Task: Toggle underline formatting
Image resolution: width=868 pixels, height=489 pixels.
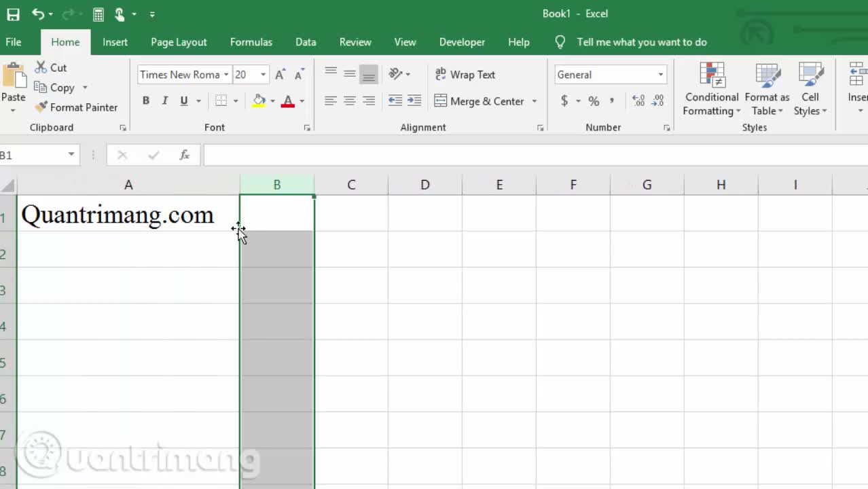Action: (183, 101)
